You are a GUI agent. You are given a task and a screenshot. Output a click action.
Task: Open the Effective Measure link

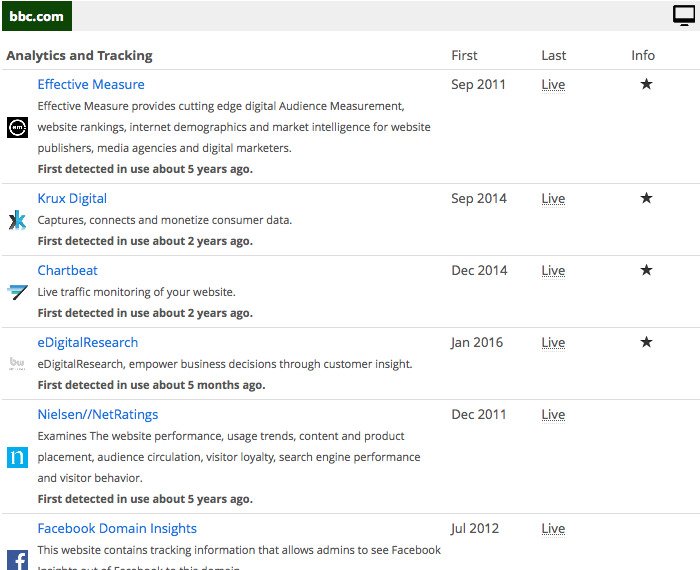coord(91,84)
